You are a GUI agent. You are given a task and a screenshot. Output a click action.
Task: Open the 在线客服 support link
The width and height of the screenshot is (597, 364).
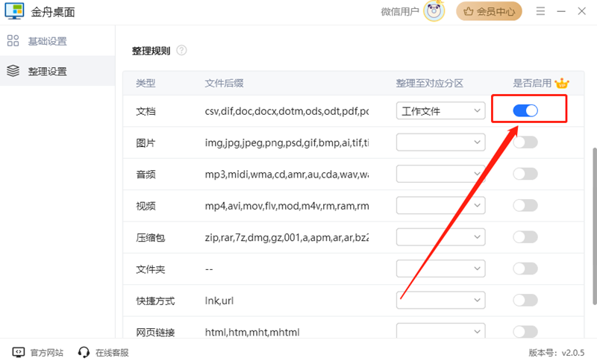pyautogui.click(x=112, y=353)
